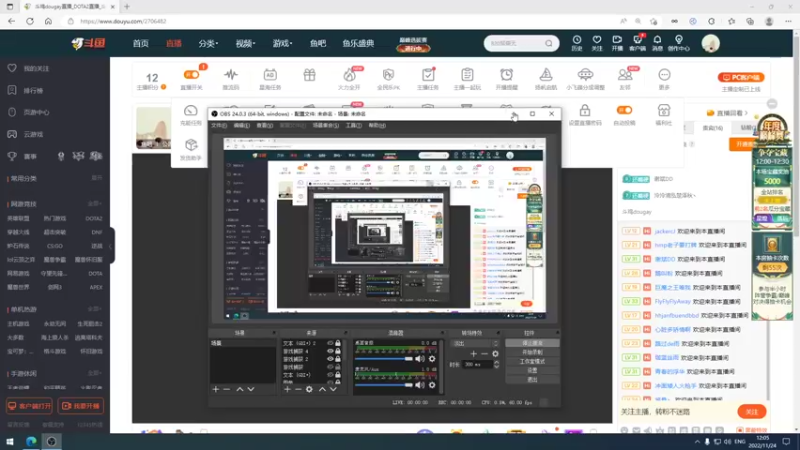Toggle visibility eye of 文本 (GDI+) 2 source
The width and height of the screenshot is (800, 450).
coord(330,343)
